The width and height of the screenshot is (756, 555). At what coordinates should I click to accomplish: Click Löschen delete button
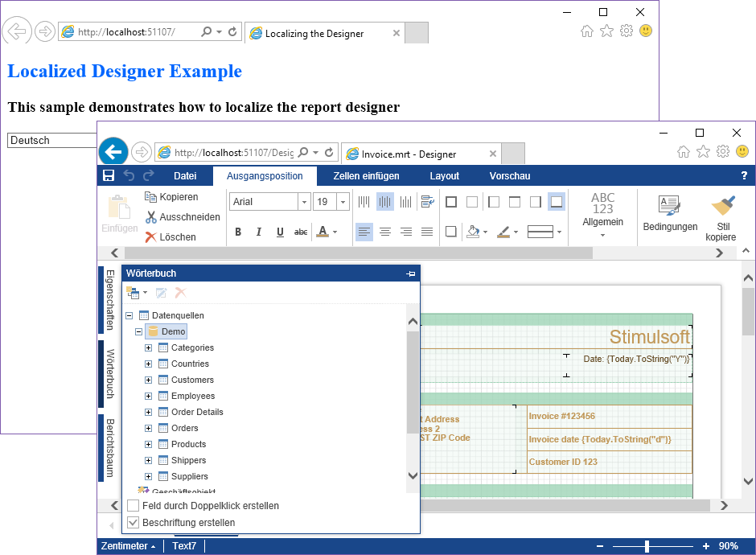pos(171,236)
